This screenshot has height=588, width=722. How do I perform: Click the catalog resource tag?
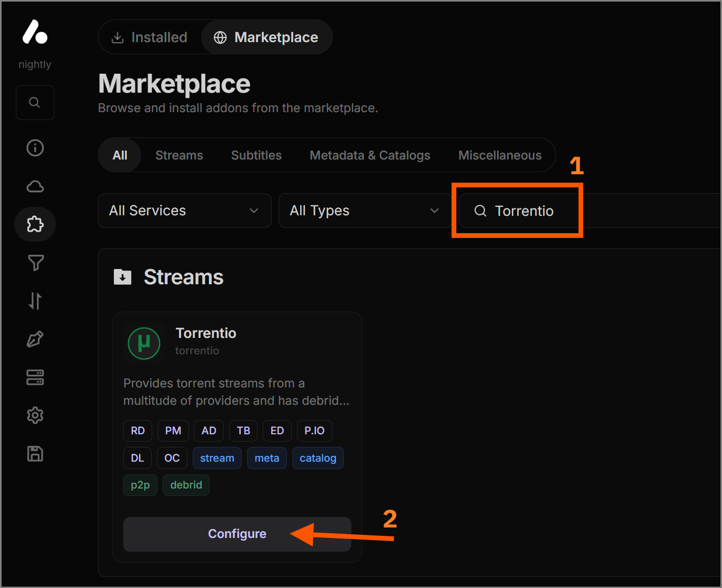pos(318,458)
